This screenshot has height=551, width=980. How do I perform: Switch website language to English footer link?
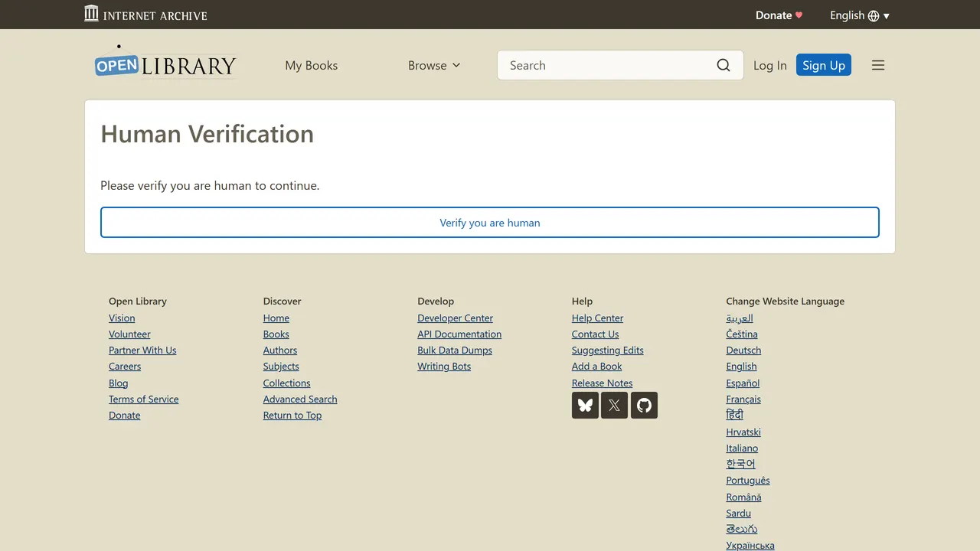[742, 367]
